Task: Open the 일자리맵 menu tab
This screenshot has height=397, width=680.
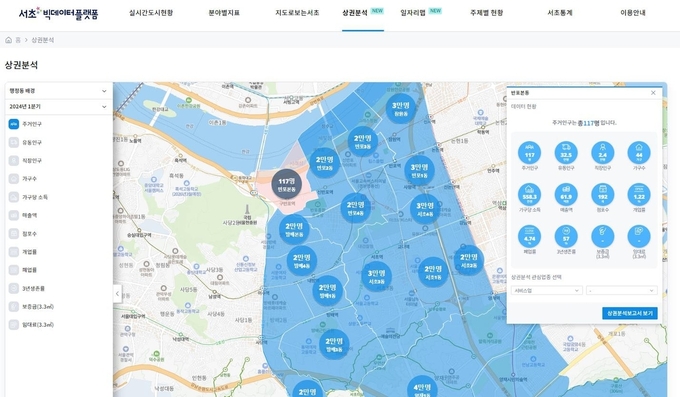Action: tap(412, 13)
